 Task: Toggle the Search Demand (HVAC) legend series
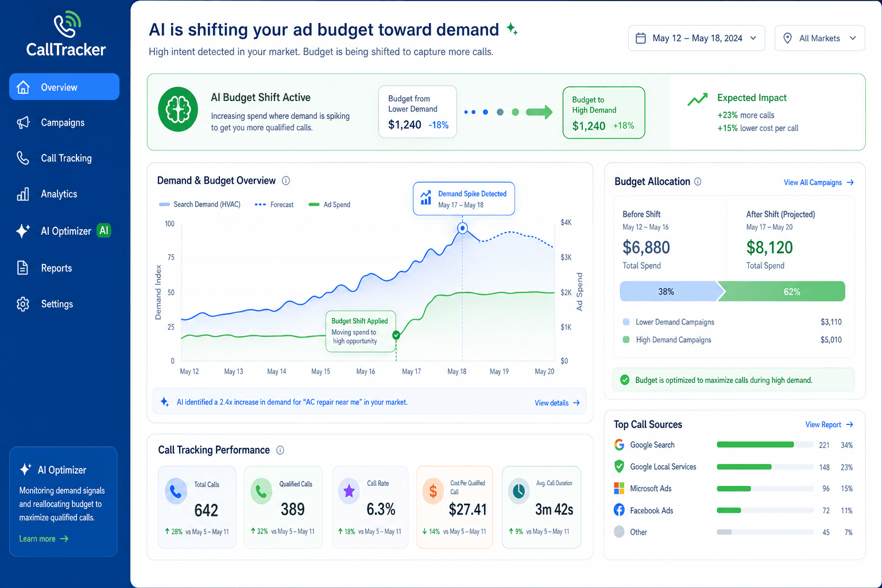[199, 204]
